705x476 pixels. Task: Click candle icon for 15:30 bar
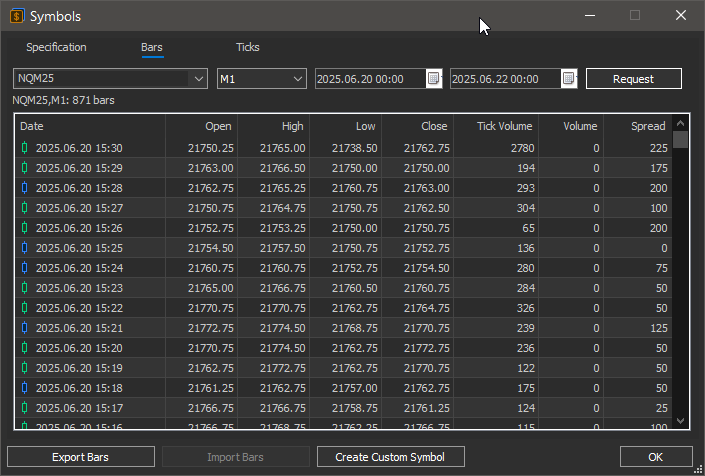click(25, 147)
